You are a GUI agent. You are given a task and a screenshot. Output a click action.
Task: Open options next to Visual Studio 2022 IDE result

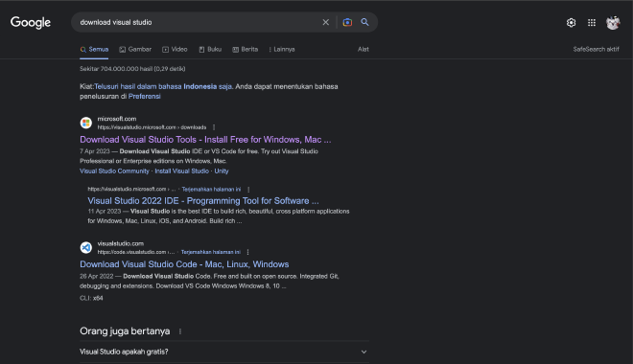248,189
